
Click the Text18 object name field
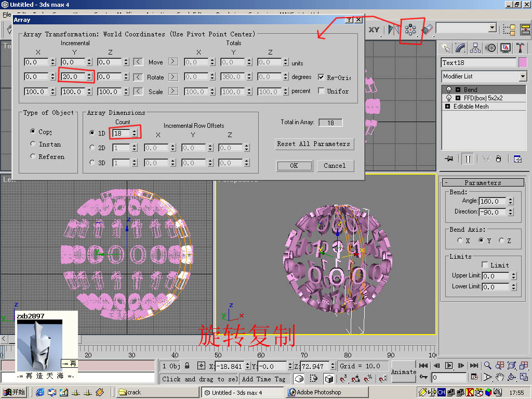478,62
